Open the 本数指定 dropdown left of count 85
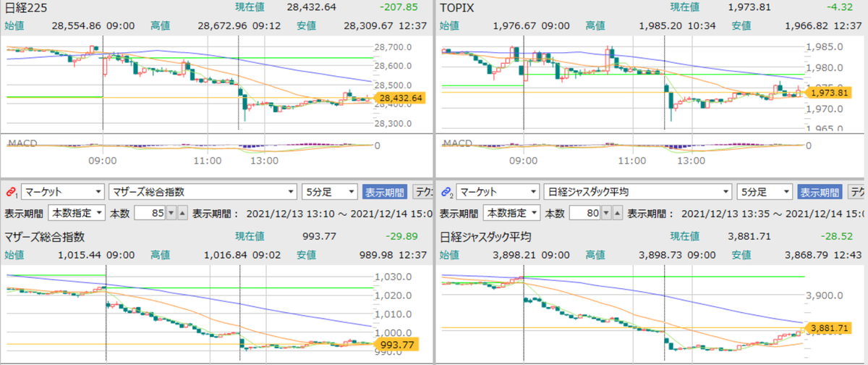868x365 pixels. coord(76,214)
